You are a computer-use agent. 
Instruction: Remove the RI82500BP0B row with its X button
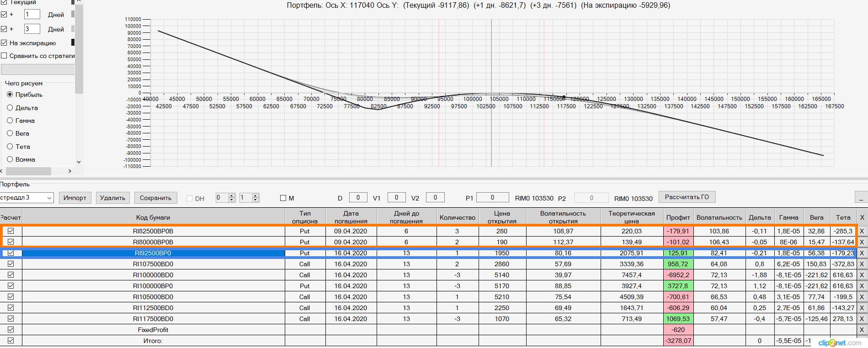[x=862, y=231]
